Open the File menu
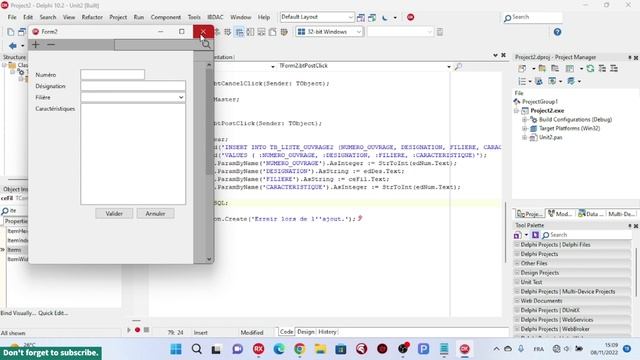640x360 pixels. click(x=12, y=17)
